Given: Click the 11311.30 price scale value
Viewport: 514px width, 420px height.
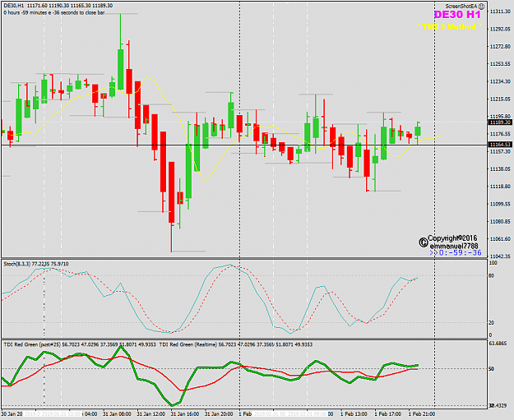Looking at the screenshot, I should (500, 12).
